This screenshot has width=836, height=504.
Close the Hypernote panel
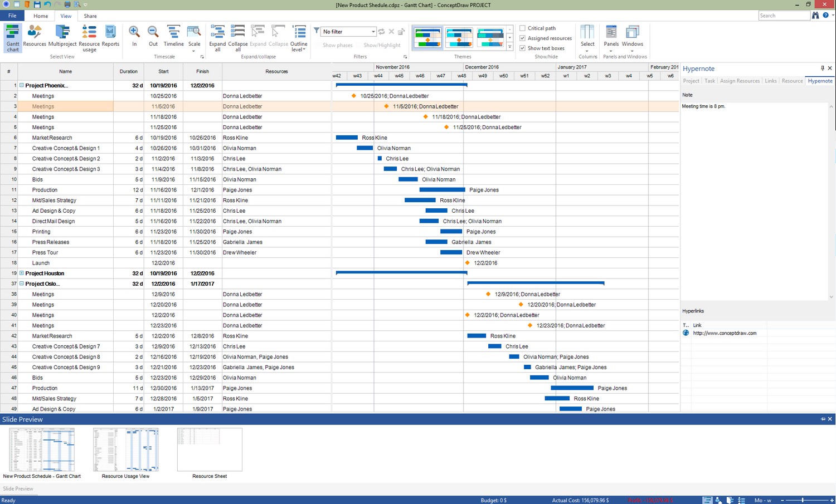830,68
